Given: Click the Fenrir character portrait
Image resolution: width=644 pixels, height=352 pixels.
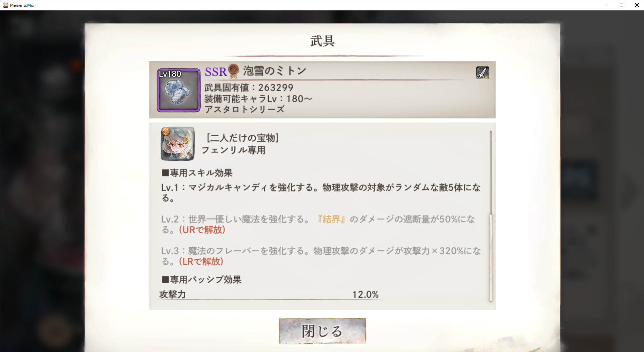Looking at the screenshot, I should click(178, 144).
